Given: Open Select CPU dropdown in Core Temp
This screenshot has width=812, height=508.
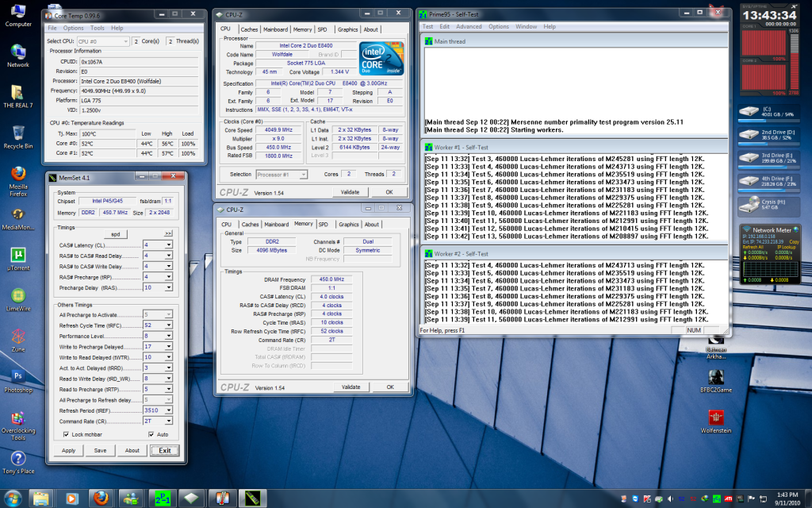Looking at the screenshot, I should click(x=102, y=41).
